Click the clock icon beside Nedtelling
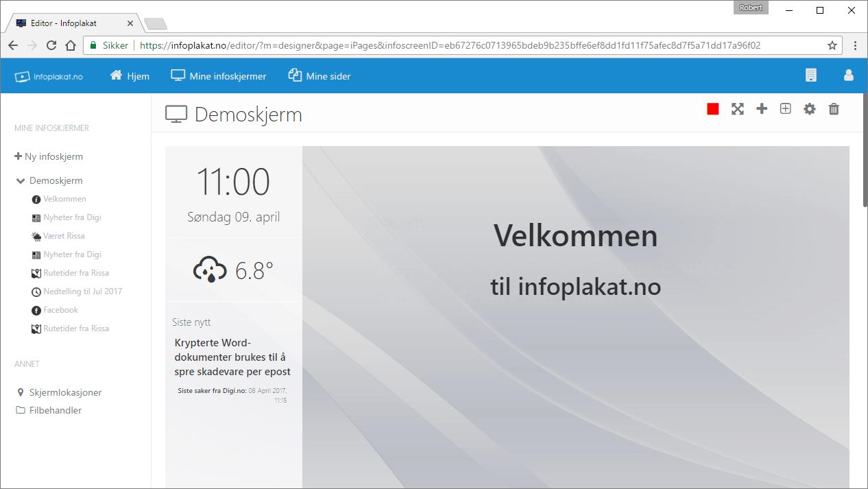This screenshot has height=489, width=868. (x=36, y=292)
